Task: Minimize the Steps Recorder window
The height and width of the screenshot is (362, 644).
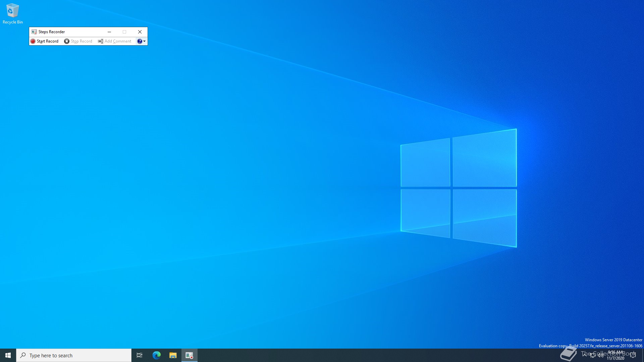Action: pyautogui.click(x=109, y=32)
